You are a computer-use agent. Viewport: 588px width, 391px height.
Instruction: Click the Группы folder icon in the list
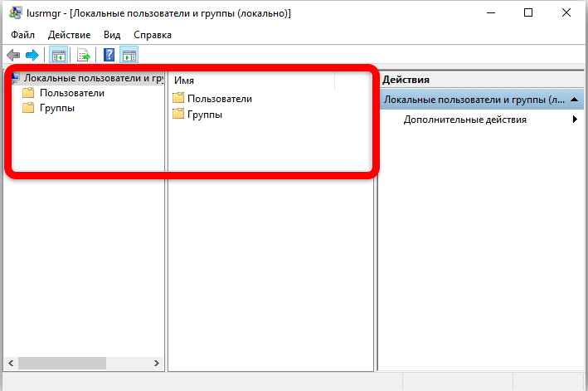(178, 114)
